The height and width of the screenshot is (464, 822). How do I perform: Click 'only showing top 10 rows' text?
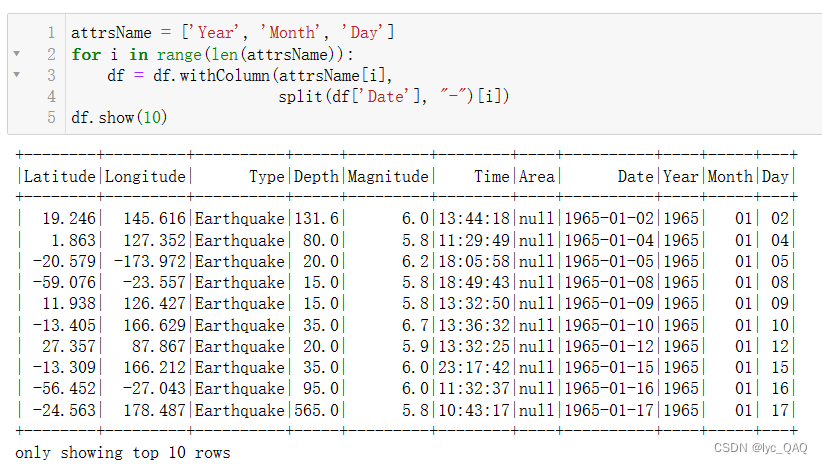[x=123, y=452]
